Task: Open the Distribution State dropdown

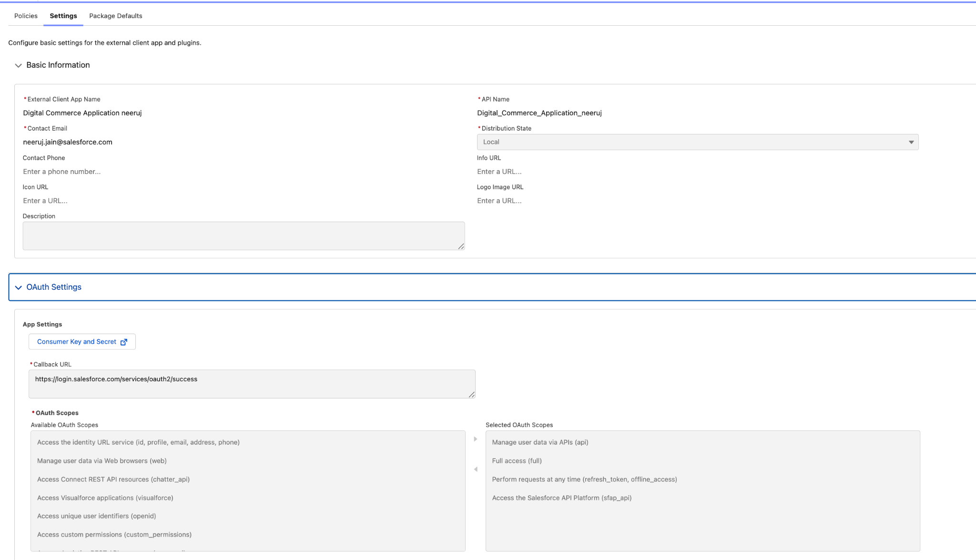Action: [x=698, y=142]
